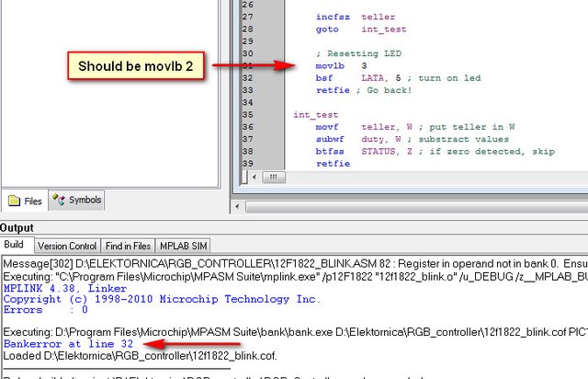Switch to the Symbols tab
The height and width of the screenshot is (379, 588).
click(x=76, y=200)
